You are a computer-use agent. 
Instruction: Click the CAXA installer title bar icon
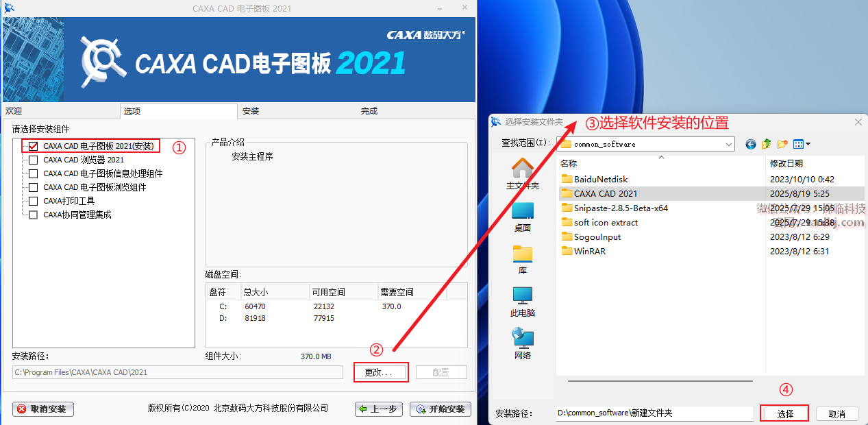tap(9, 8)
